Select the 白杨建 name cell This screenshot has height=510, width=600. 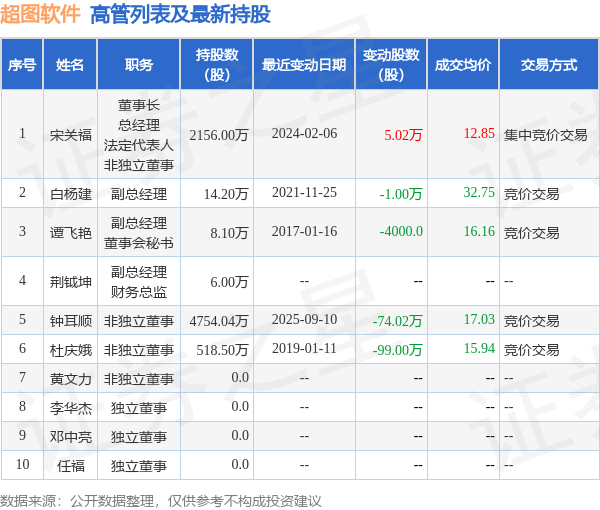pos(71,194)
